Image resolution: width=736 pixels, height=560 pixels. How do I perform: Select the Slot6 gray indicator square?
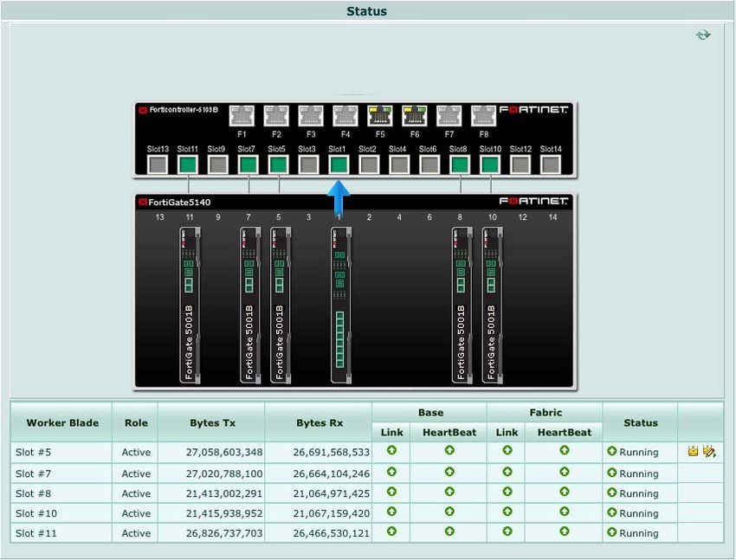click(x=429, y=164)
